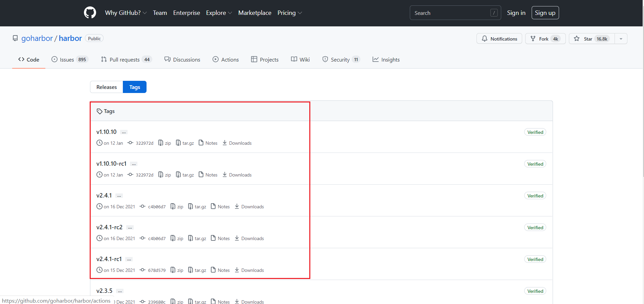Open the harbor repository link

tap(70, 38)
